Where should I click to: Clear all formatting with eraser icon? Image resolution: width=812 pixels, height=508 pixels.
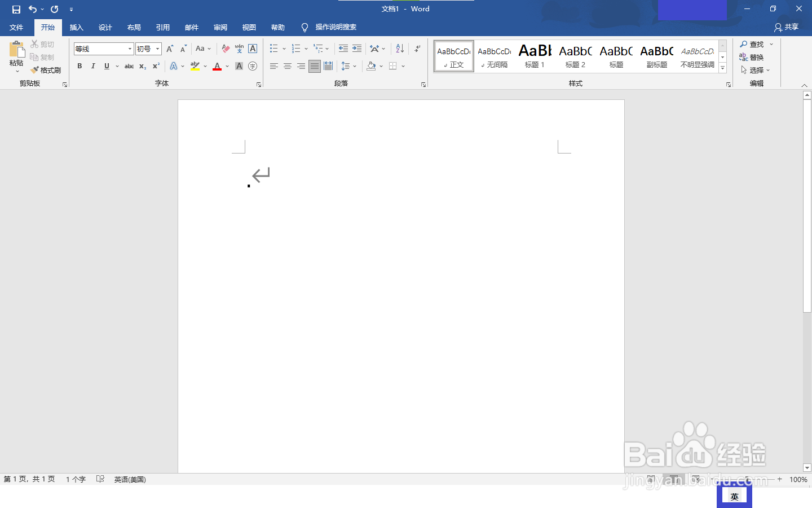[226, 49]
